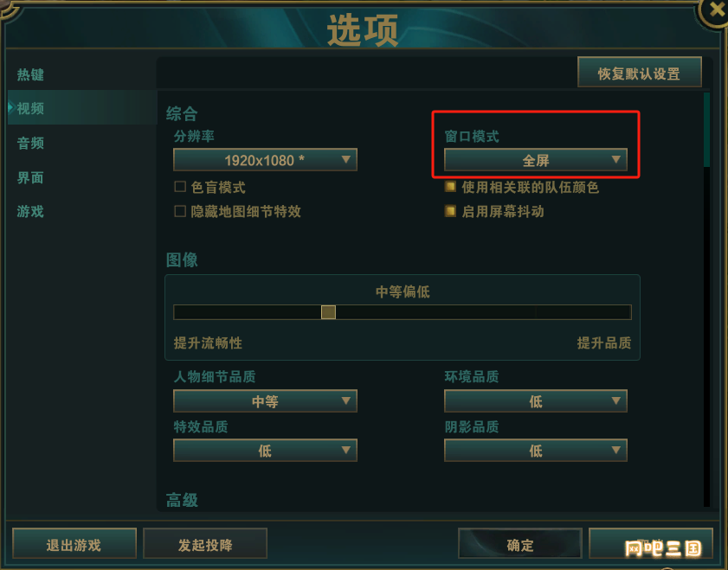Open the 音频 settings tab

pos(30,144)
